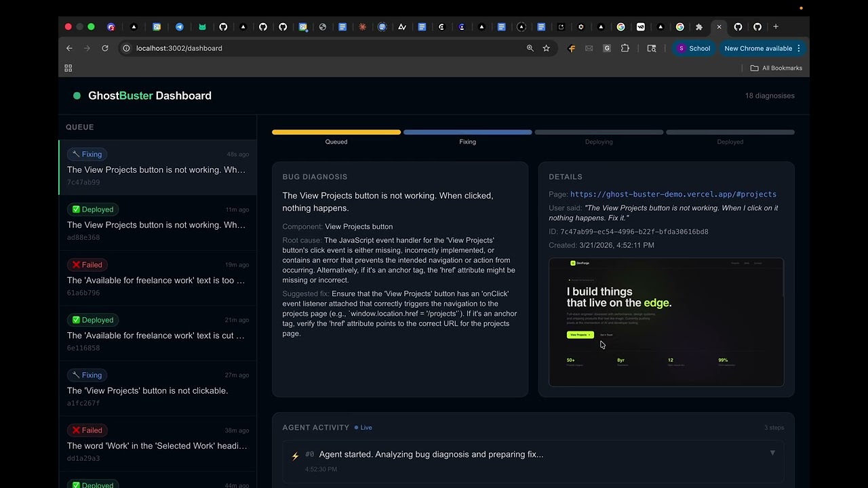Switch to the Telegram tab
The width and height of the screenshot is (868, 488).
point(180,27)
